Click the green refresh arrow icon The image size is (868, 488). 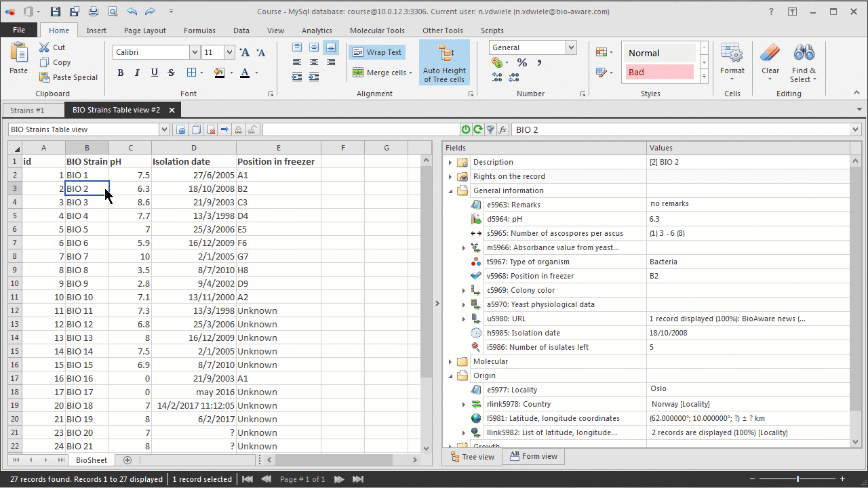(x=478, y=129)
